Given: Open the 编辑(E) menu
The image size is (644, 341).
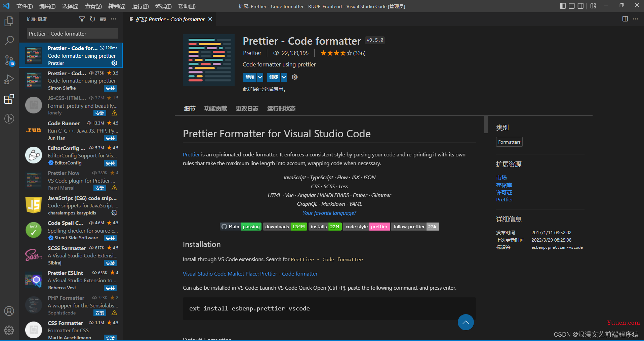Looking at the screenshot, I should click(47, 6).
